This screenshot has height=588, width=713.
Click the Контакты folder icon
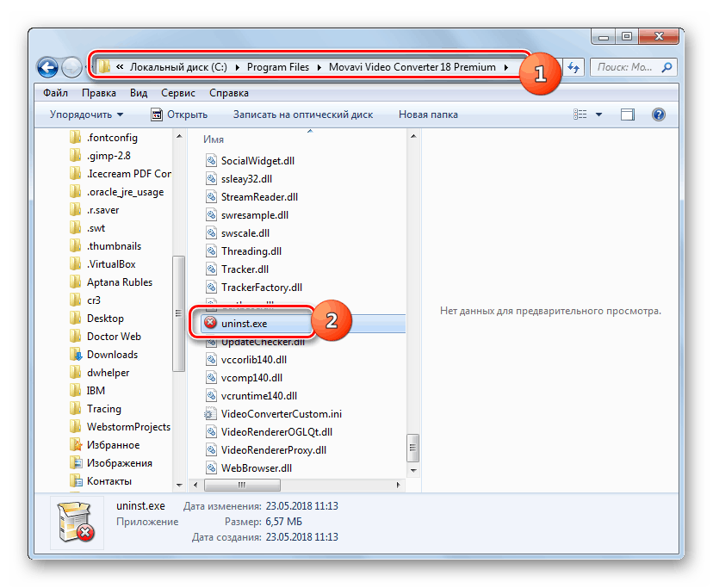coord(76,480)
